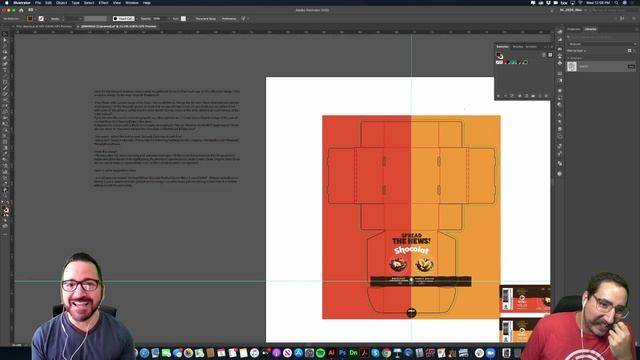Click the Preferences button in control bar
Viewport: 640px width, 360px height.
coord(229,19)
